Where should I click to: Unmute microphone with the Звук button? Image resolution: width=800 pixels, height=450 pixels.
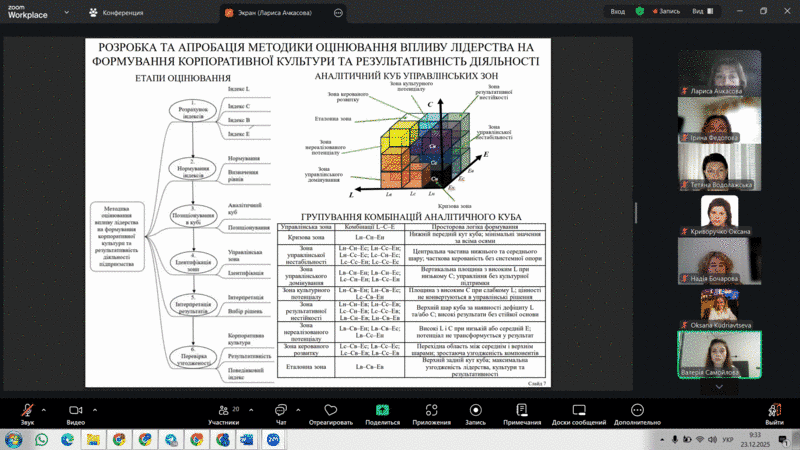coord(27,411)
